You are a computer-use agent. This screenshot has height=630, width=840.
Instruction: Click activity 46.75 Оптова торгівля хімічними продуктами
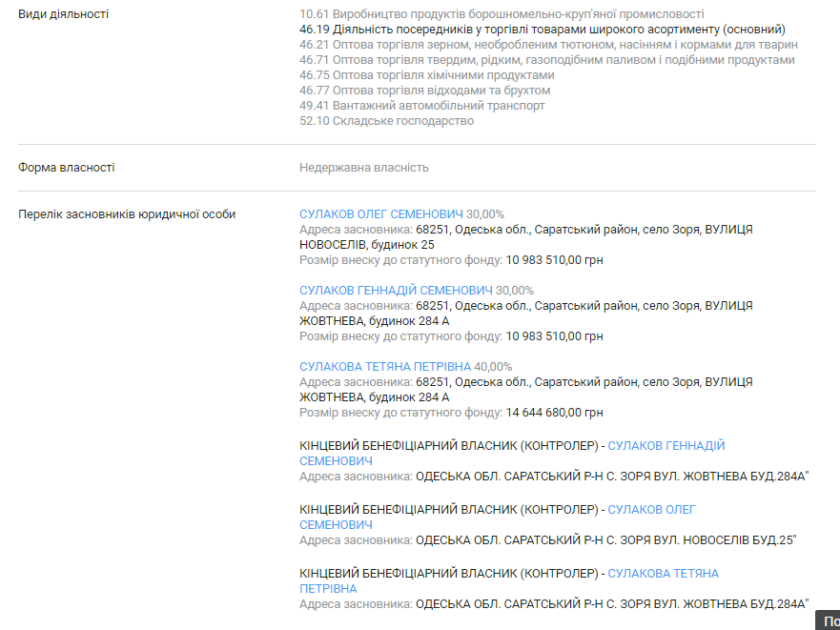pos(426,75)
